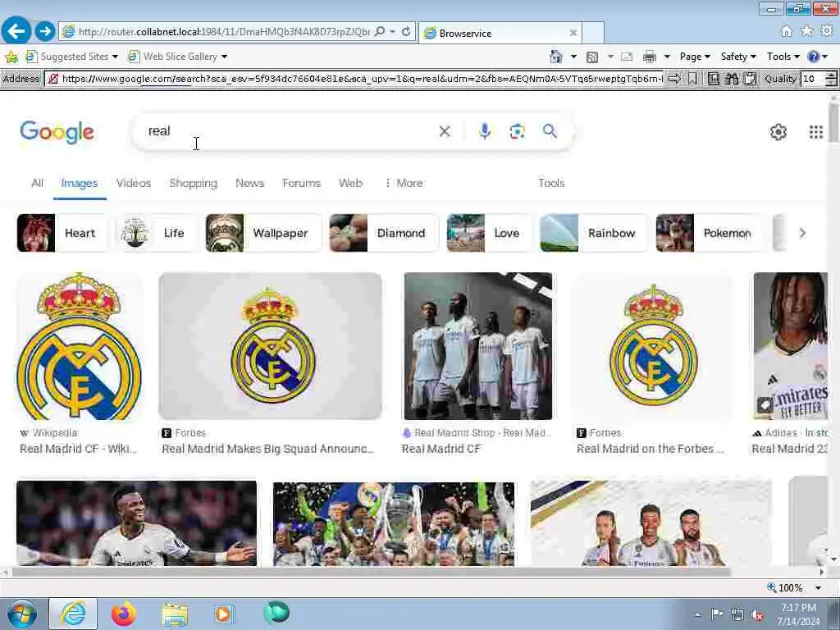Screen dimensions: 840x630
Task: Open the More search options menu
Action: (404, 183)
